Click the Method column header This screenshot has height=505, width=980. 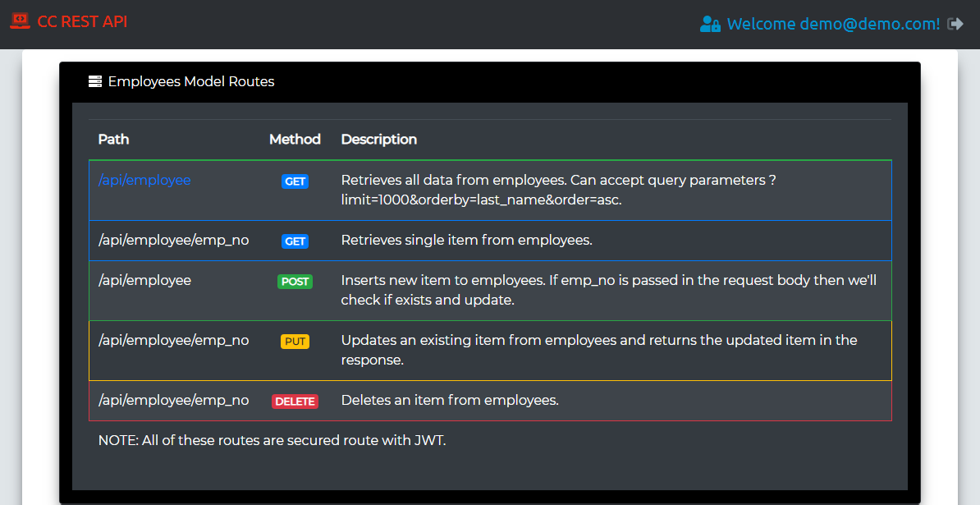pos(295,139)
